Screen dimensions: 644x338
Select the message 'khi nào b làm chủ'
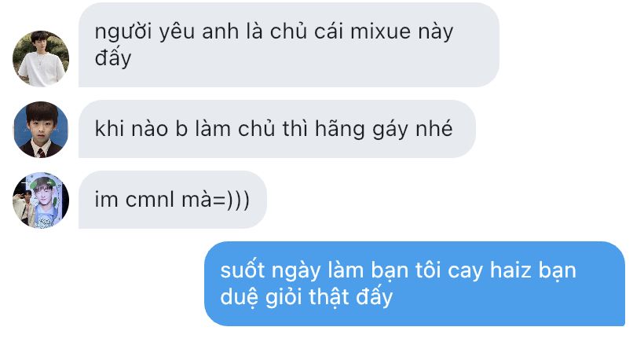tap(276, 129)
